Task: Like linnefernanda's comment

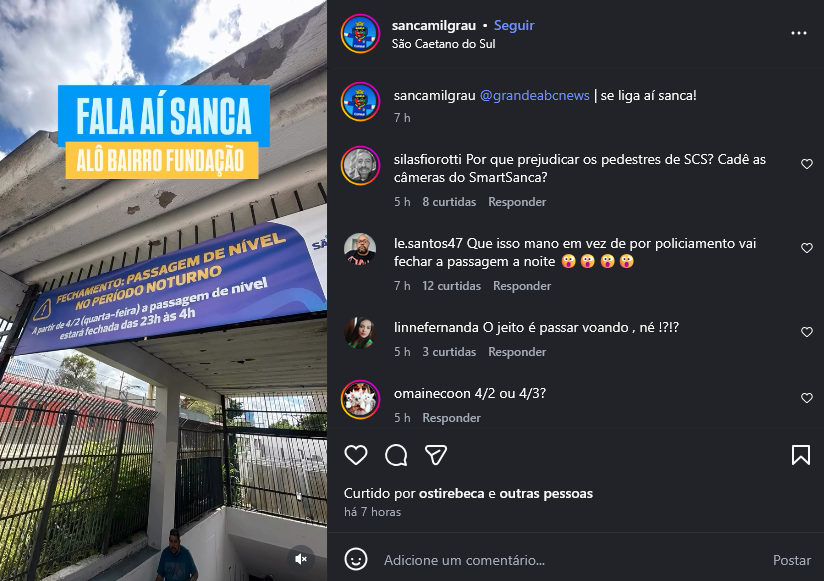Action: tap(807, 332)
